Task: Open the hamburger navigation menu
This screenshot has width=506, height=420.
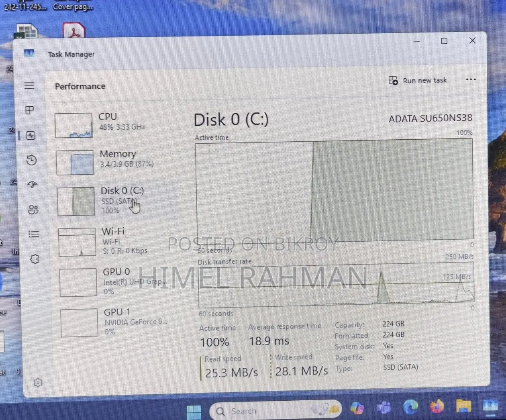Action: point(29,86)
